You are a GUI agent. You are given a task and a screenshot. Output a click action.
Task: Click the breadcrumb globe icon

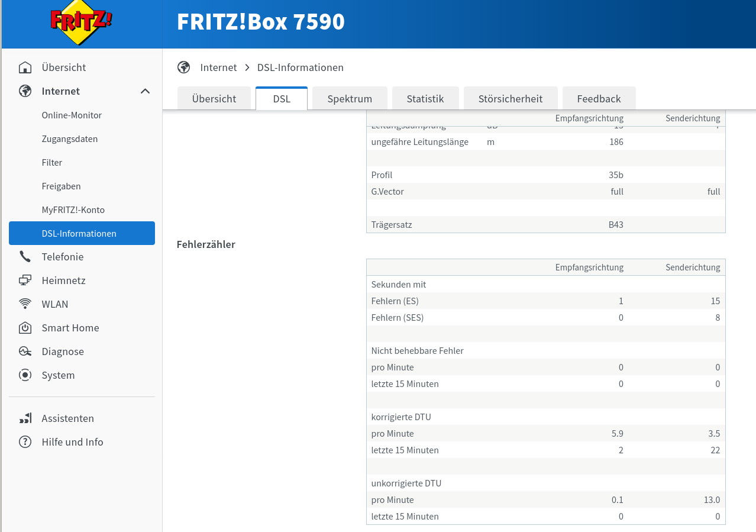[183, 67]
